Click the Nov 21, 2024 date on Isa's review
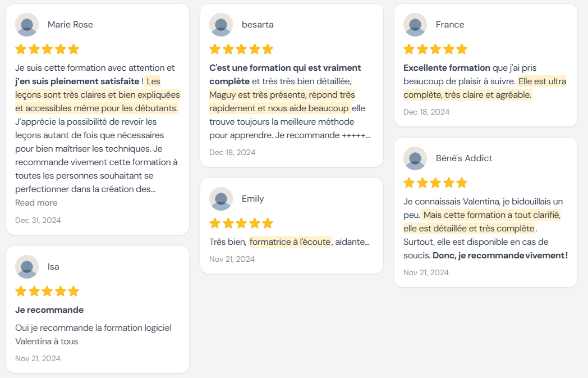The height and width of the screenshot is (378, 588). (x=38, y=358)
